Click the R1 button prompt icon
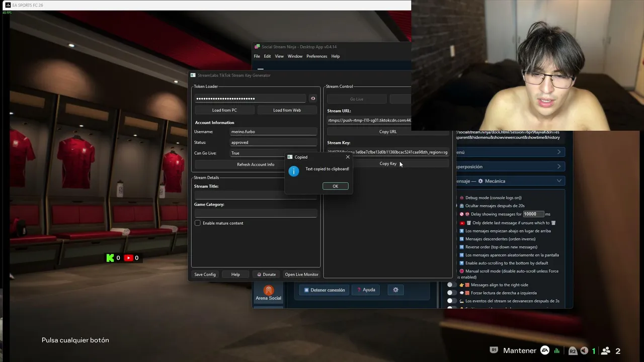The height and width of the screenshot is (362, 644). pyautogui.click(x=494, y=350)
